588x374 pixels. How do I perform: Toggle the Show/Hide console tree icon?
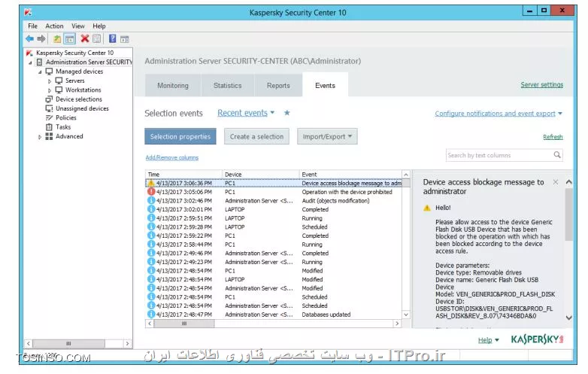[x=69, y=38]
